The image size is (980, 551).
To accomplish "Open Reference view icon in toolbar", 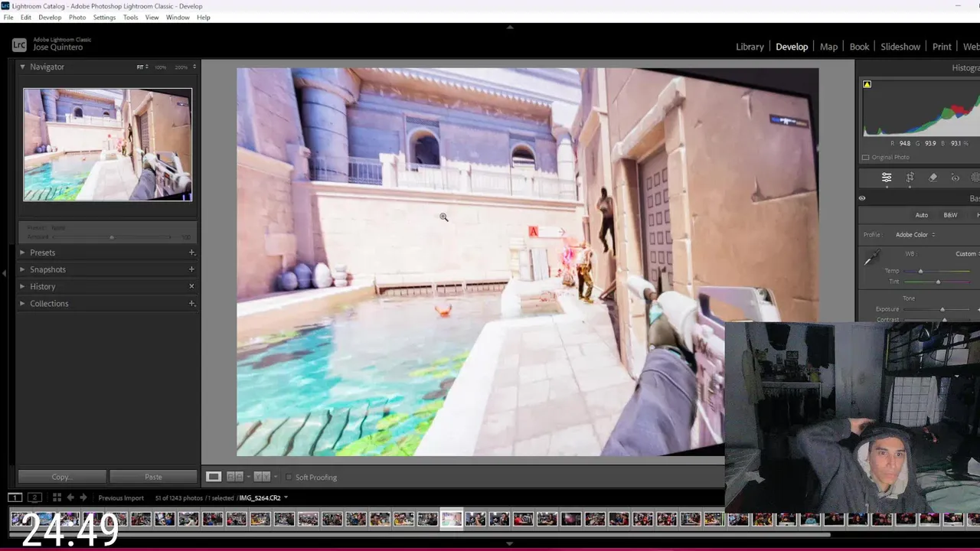I will (x=234, y=477).
